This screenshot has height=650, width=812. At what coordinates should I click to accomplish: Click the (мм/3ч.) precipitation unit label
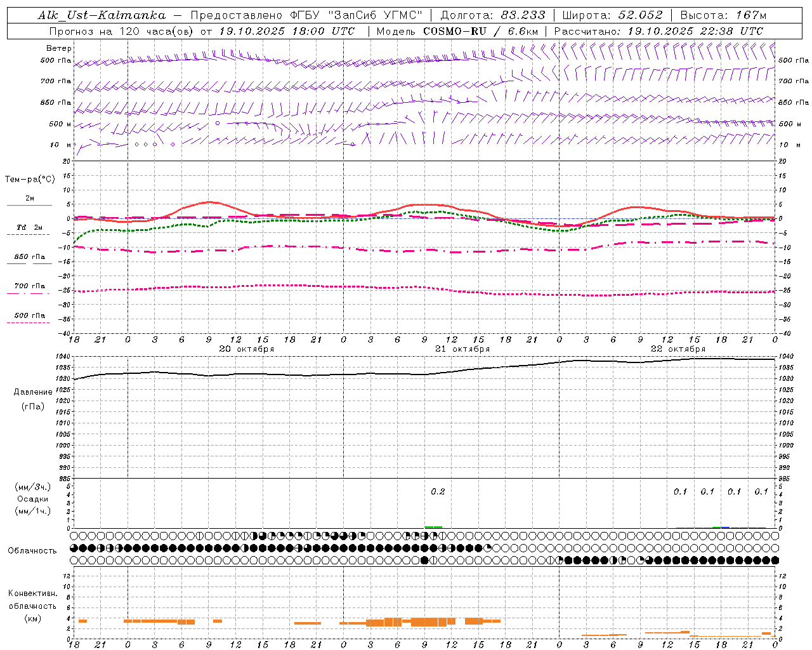33,487
